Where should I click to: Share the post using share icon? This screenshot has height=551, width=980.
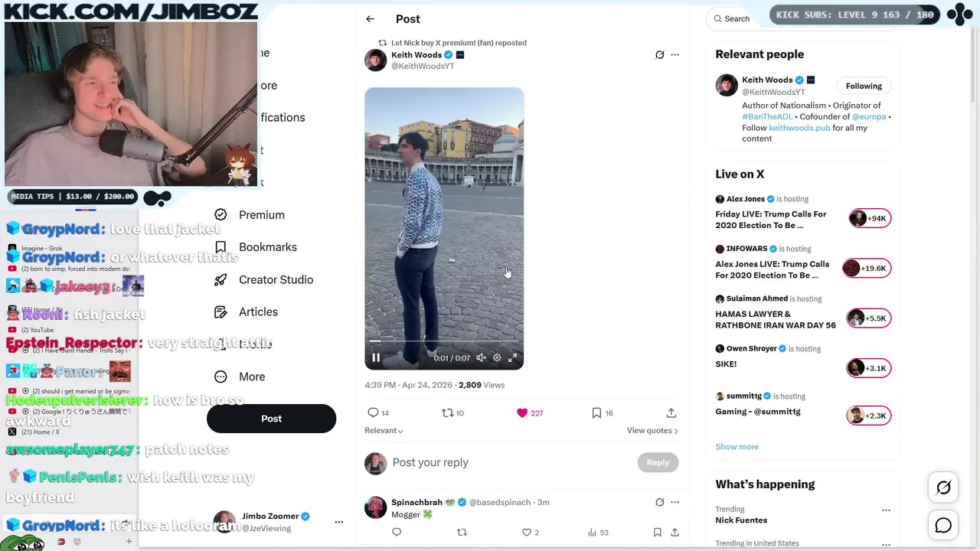671,412
